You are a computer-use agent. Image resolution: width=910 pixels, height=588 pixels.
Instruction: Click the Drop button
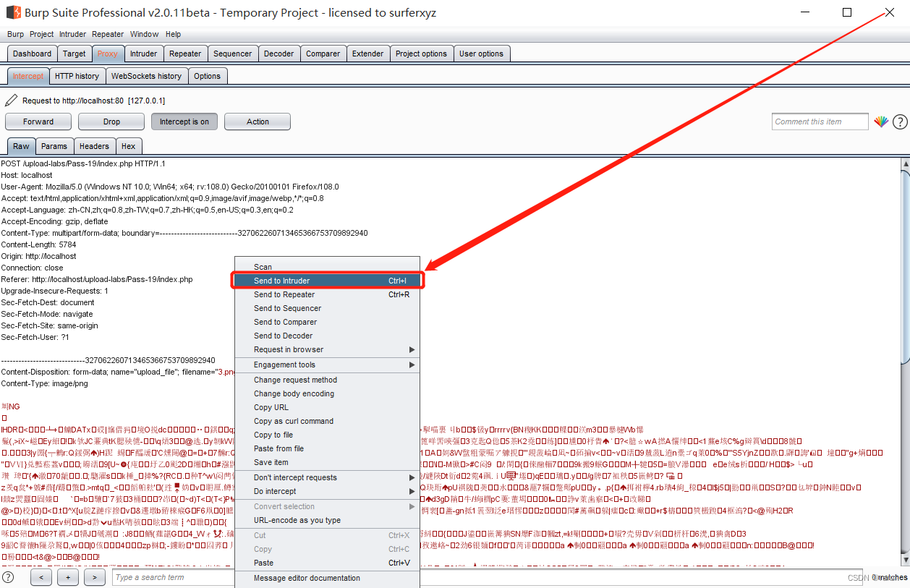(111, 122)
